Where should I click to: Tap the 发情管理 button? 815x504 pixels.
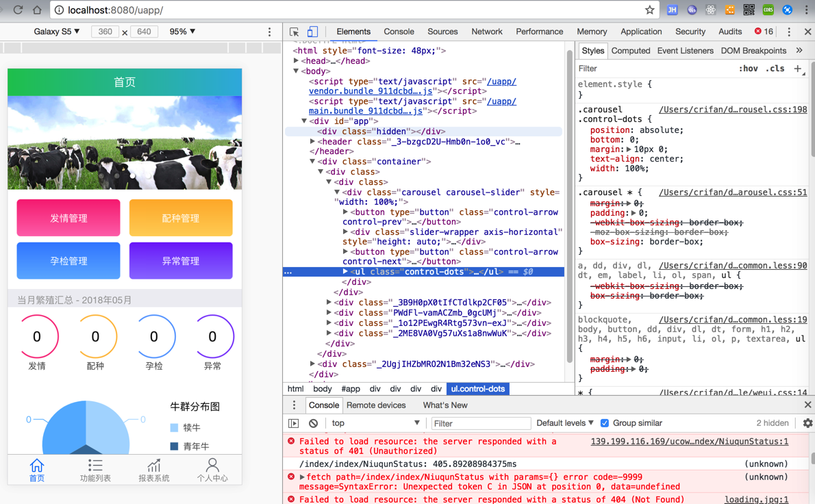68,218
